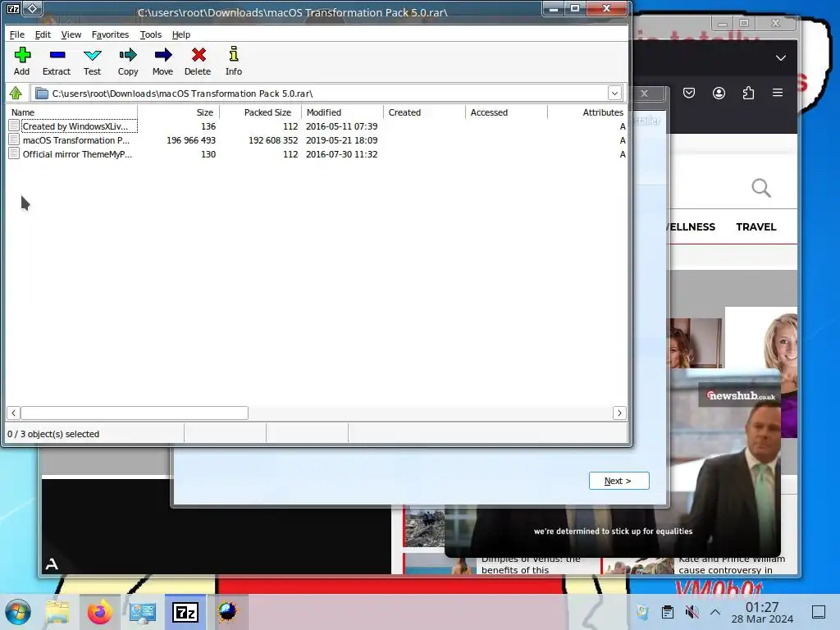Open File Explorer from taskbar
This screenshot has height=630, width=840.
point(57,612)
